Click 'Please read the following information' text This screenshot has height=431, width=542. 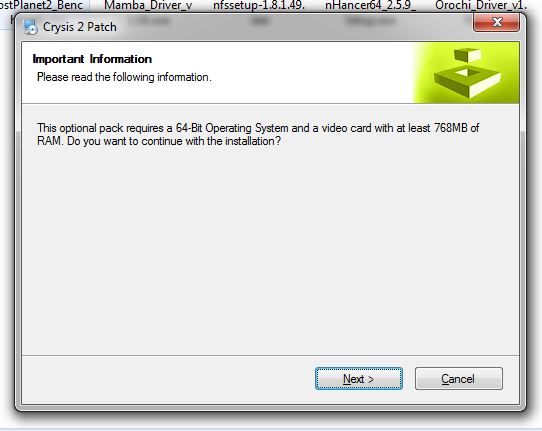tap(124, 77)
